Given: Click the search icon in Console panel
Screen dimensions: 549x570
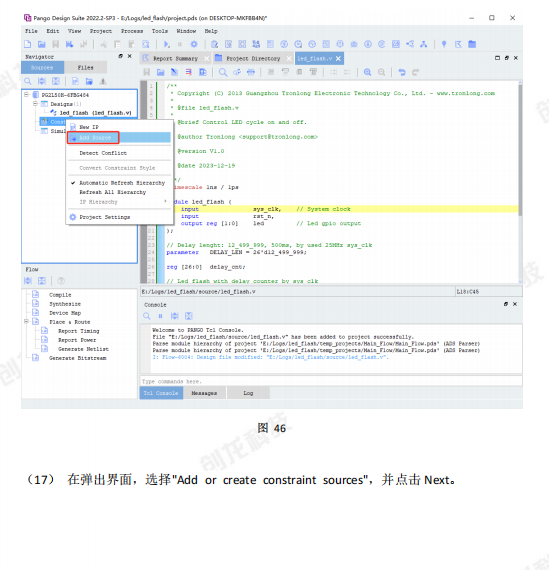Looking at the screenshot, I should (x=147, y=316).
